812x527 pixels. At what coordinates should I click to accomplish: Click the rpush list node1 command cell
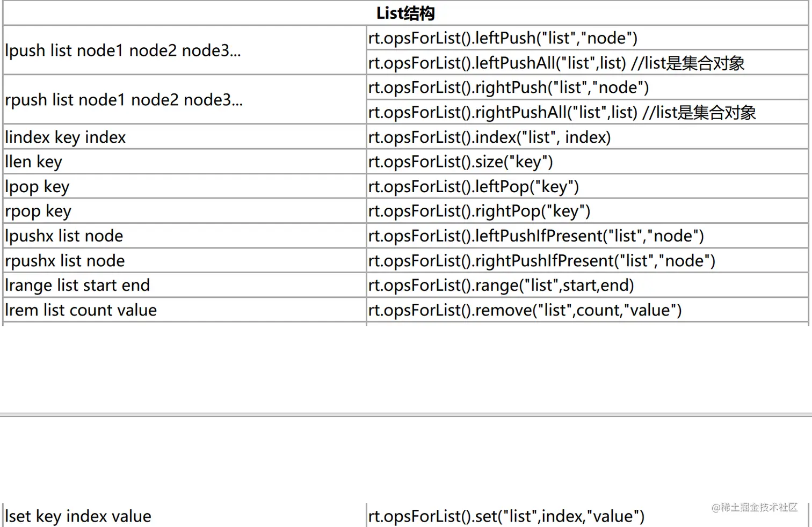[x=124, y=100]
